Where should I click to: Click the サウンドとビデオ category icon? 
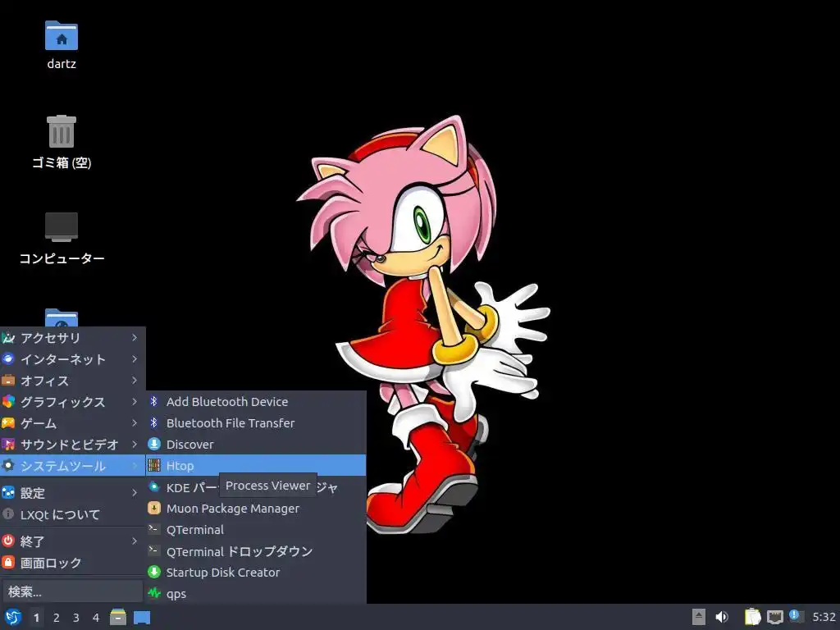coord(8,445)
